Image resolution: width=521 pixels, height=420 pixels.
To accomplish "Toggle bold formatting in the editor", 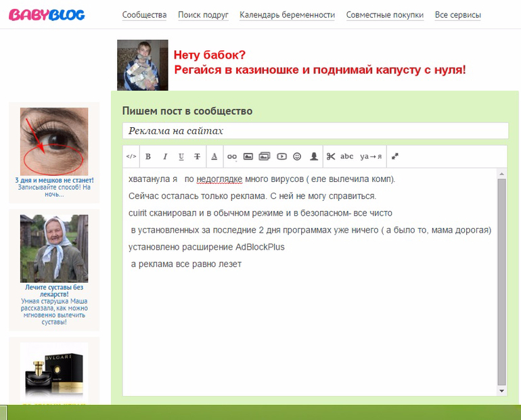I will point(148,156).
